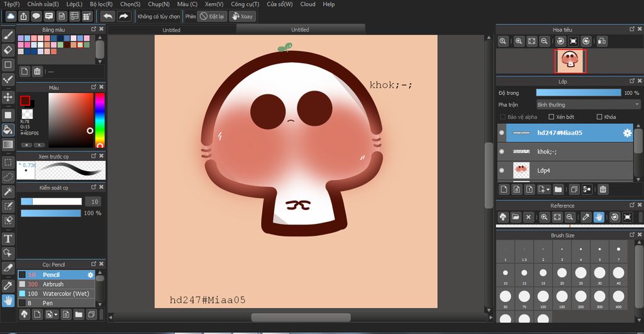Hide the hd247#Miaa05 layer

[x=501, y=133]
